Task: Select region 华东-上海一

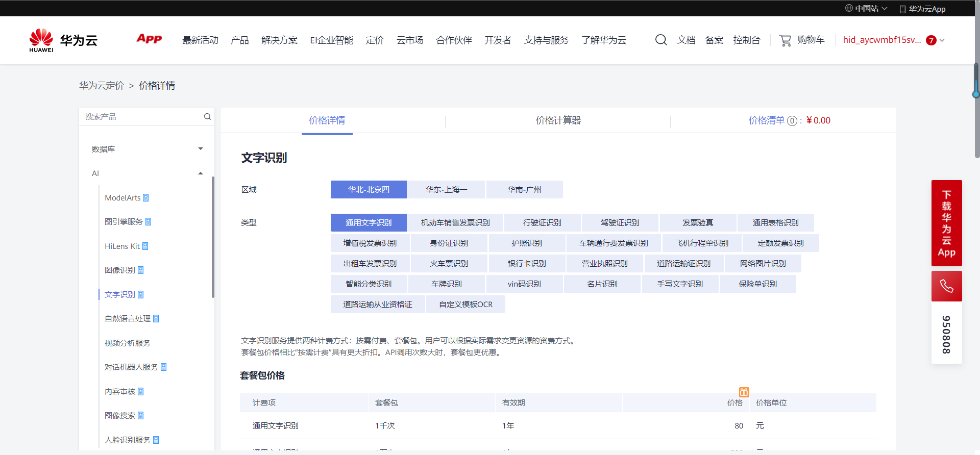Action: [447, 189]
